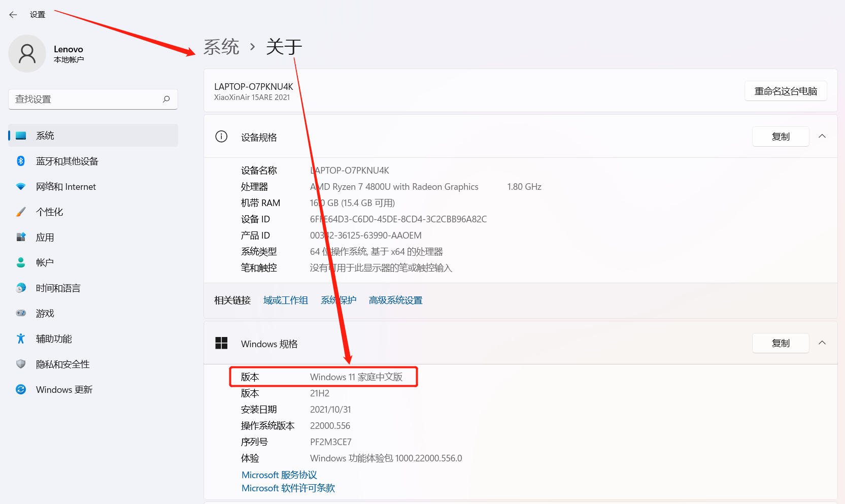Viewport: 845px width, 504px height.
Task: Go to 时间和语言 settings
Action: [x=93, y=288]
